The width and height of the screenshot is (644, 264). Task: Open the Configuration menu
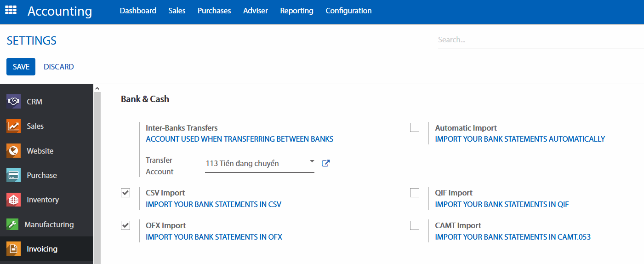coord(348,11)
